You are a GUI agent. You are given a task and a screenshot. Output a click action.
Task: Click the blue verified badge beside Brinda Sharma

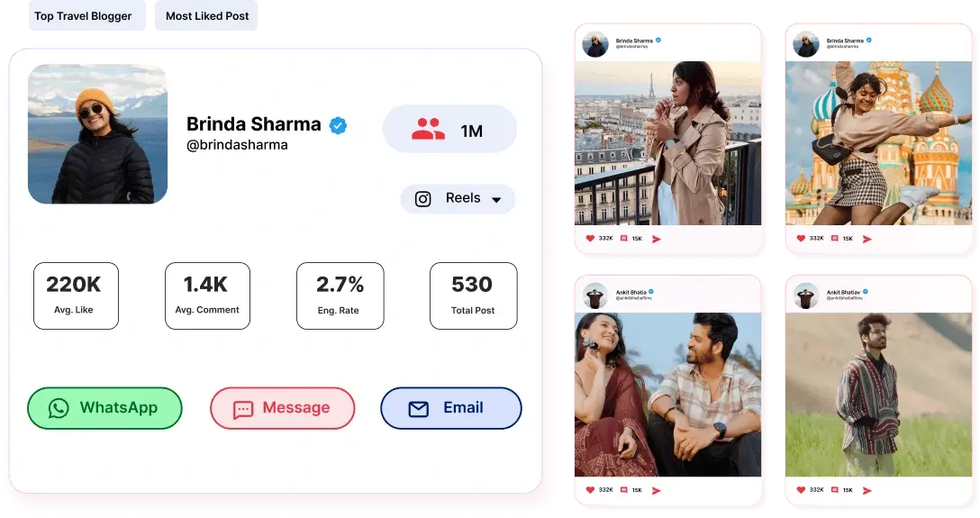(x=338, y=125)
